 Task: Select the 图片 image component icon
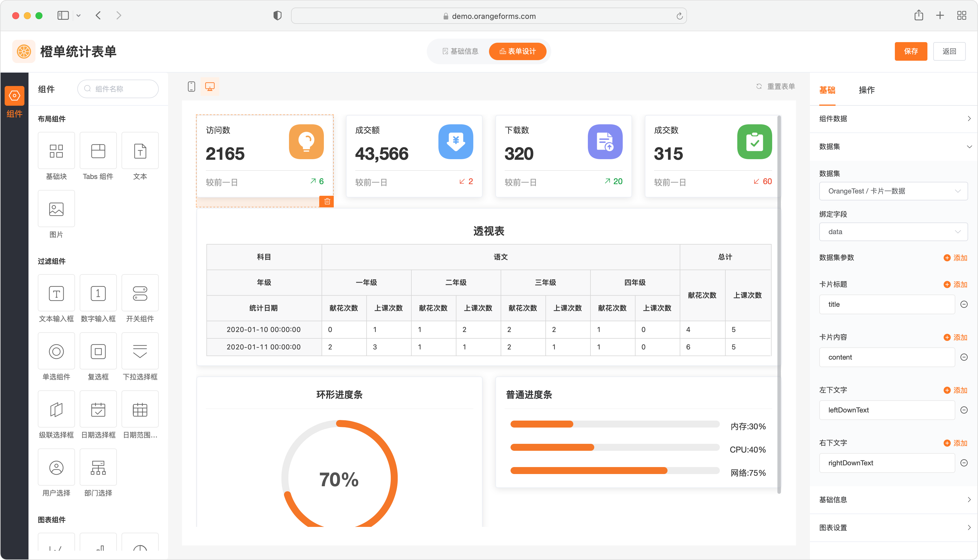[x=56, y=209]
